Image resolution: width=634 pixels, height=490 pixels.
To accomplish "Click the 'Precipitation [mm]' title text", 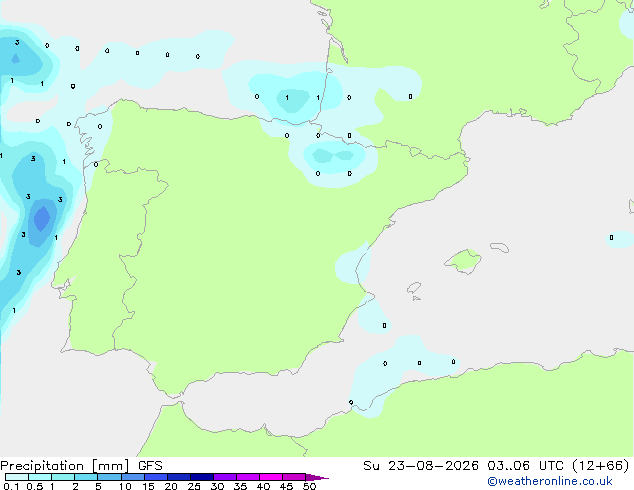I will [x=65, y=466].
